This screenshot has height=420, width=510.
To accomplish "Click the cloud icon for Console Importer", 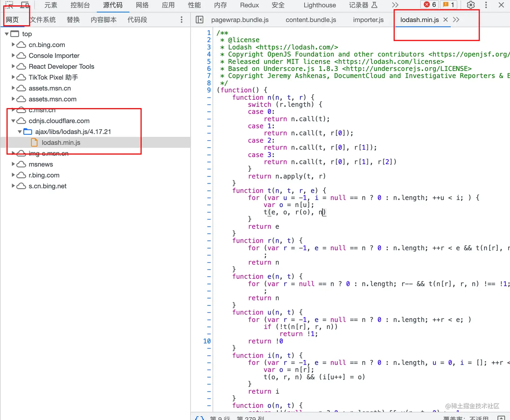I will 21,56.
